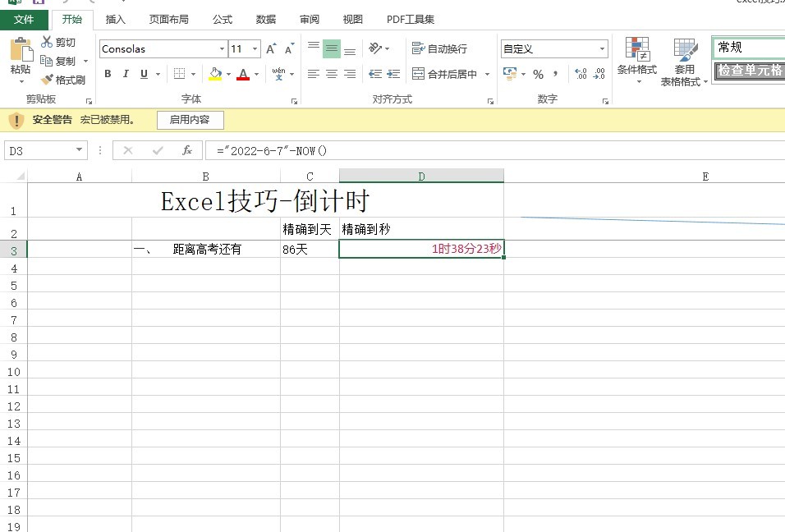Apply yellow fill color bucket
The height and width of the screenshot is (532, 785).
click(215, 74)
